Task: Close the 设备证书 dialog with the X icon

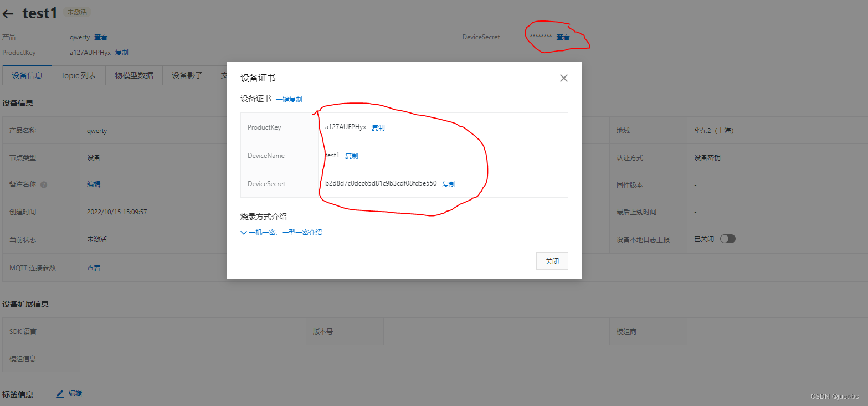Action: pyautogui.click(x=563, y=78)
